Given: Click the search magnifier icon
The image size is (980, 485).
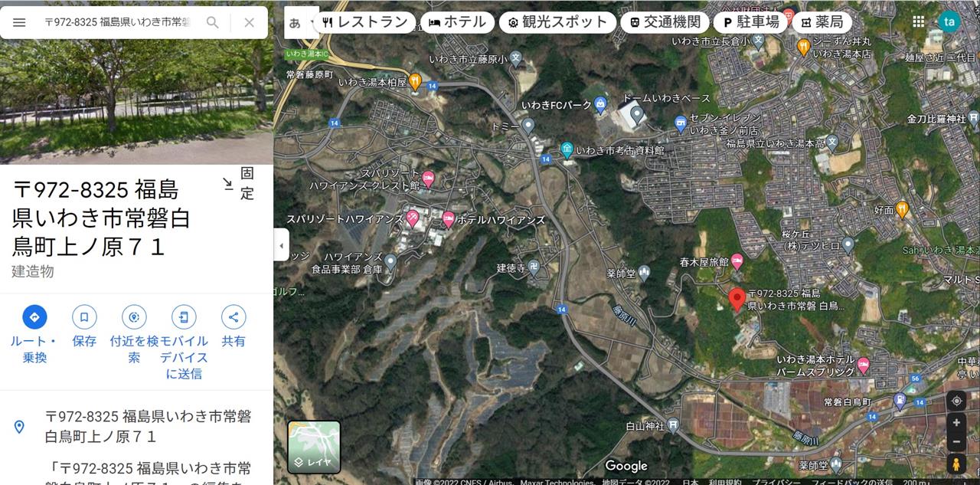Looking at the screenshot, I should click(x=213, y=22).
